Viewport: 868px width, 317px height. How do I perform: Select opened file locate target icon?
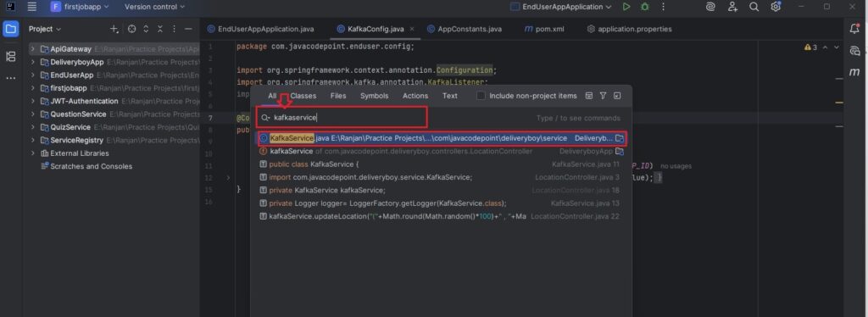point(131,29)
